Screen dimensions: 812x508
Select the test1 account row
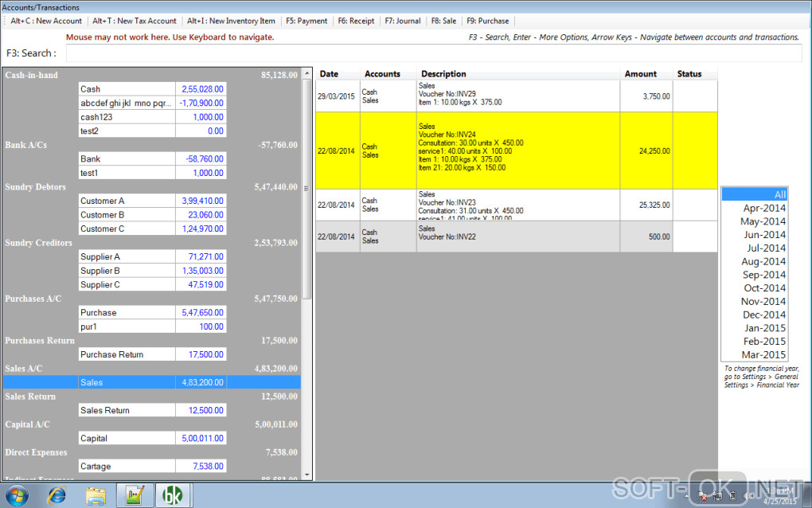click(x=152, y=173)
